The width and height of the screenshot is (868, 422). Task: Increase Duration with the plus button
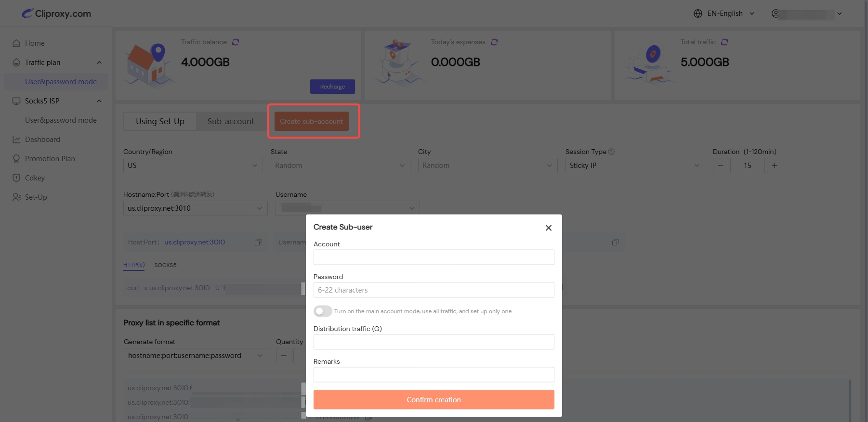[774, 166]
